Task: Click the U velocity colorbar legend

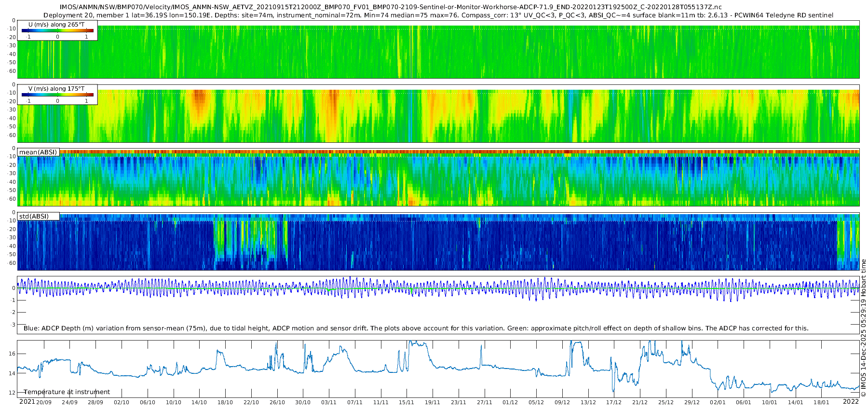Action: (57, 30)
